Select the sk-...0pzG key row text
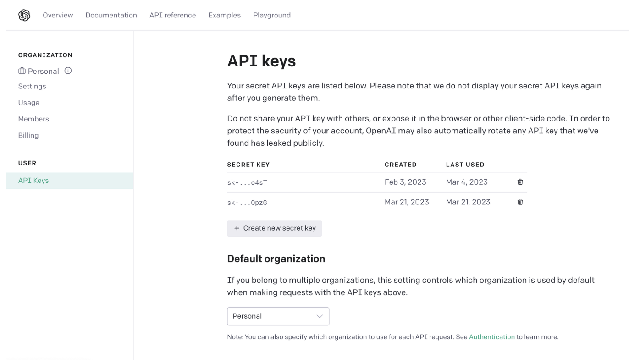Viewport: 629px width, 364px height. pyautogui.click(x=247, y=202)
